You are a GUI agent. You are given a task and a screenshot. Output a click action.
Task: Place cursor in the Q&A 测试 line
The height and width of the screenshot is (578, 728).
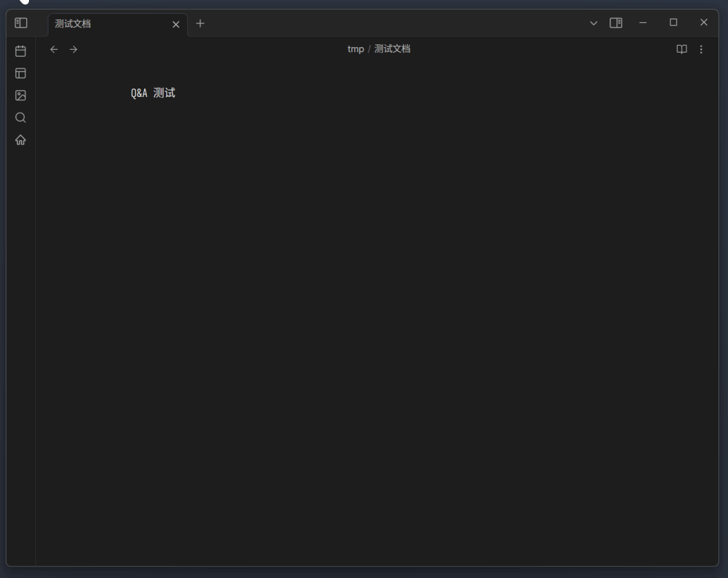coord(153,93)
